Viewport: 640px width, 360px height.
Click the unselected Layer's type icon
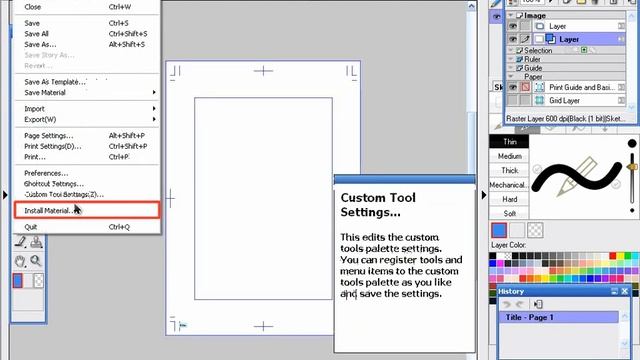coord(540,26)
